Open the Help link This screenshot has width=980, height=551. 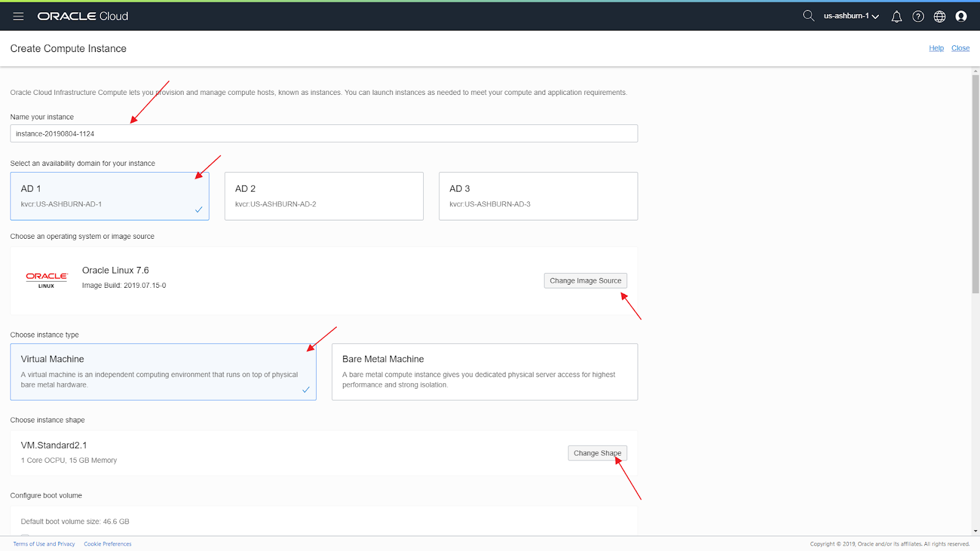point(936,48)
